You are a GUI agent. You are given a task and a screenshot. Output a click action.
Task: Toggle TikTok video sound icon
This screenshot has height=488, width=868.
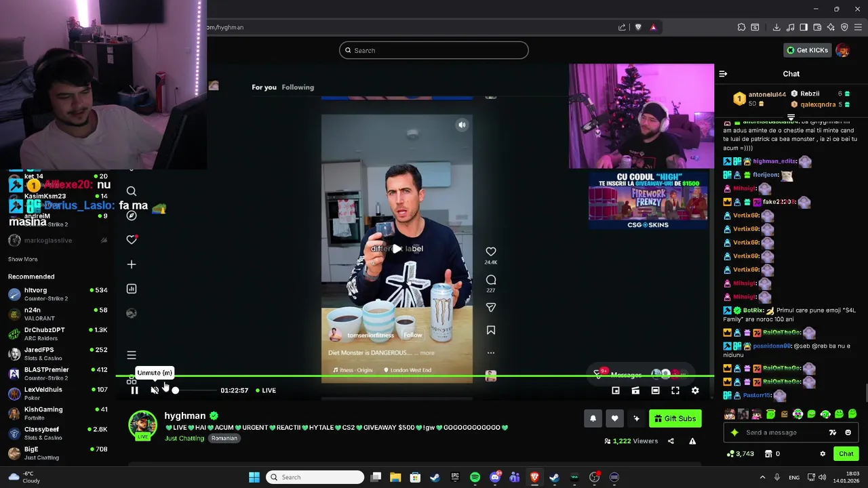(x=462, y=125)
